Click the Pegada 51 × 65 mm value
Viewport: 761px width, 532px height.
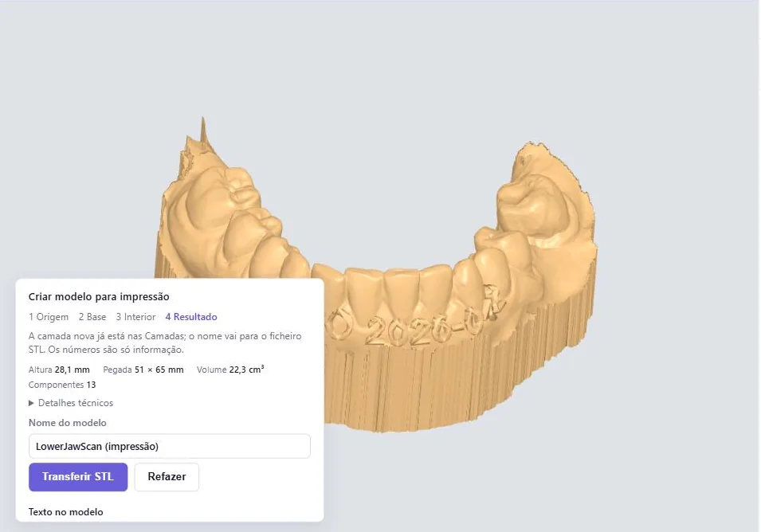tap(143, 370)
